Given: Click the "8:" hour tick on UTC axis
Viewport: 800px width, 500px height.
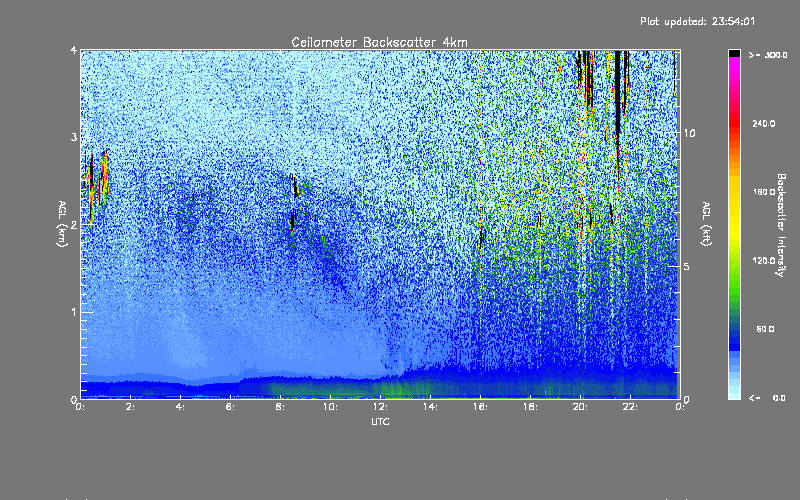Looking at the screenshot, I should (280, 407).
